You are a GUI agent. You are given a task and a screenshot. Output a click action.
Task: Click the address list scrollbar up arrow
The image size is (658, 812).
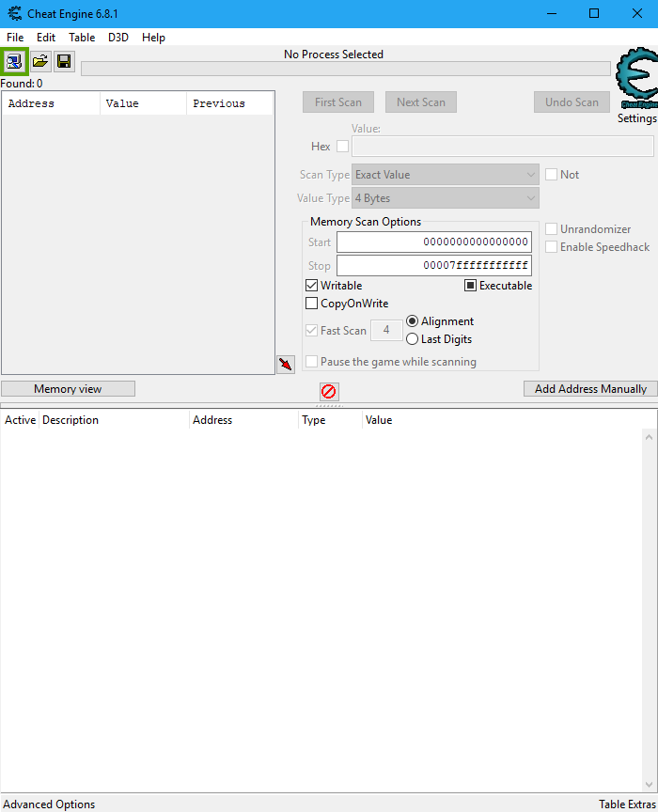(x=649, y=437)
